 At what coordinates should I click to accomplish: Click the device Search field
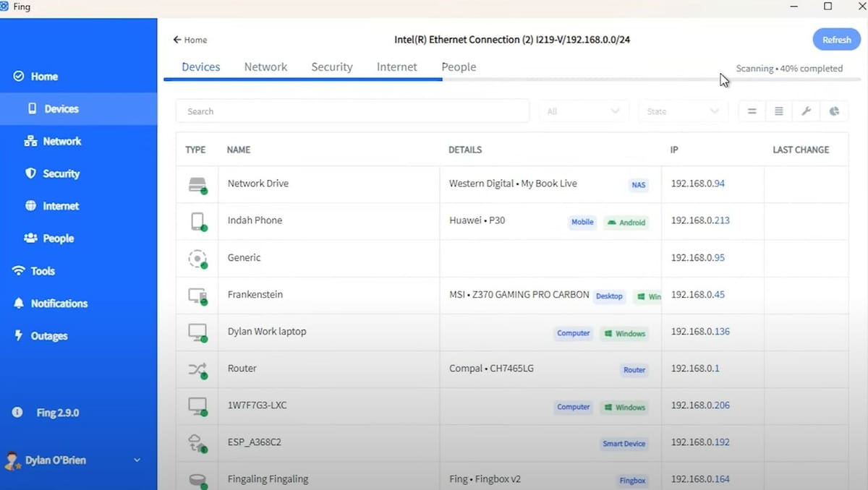(x=353, y=111)
